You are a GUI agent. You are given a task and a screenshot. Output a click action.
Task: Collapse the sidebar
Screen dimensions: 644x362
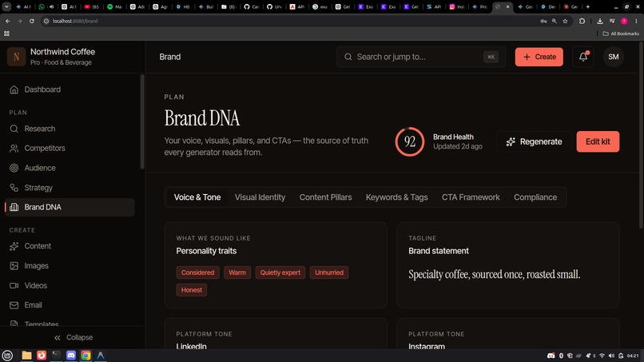pos(73,337)
